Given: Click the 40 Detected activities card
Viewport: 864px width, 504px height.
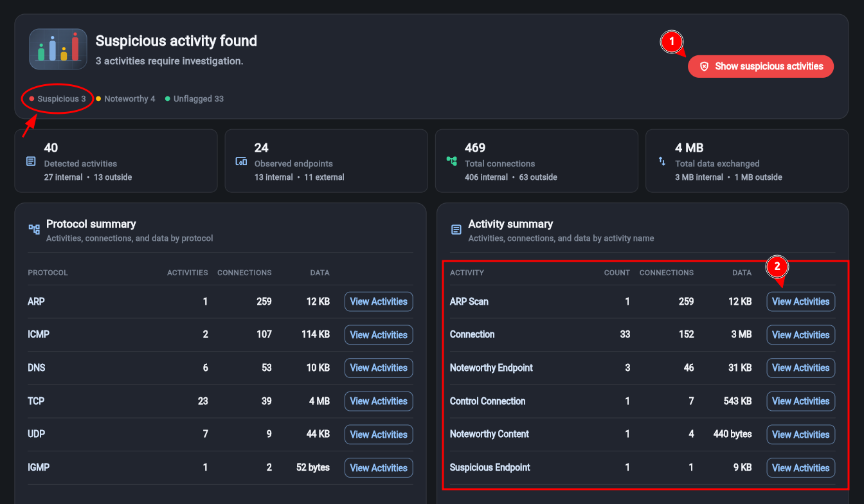Looking at the screenshot, I should pyautogui.click(x=116, y=161).
